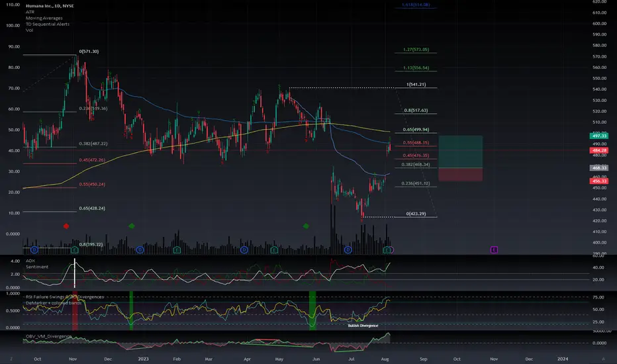617x364 pixels.
Task: Click the 484.28 red current price label
Action: (x=599, y=150)
